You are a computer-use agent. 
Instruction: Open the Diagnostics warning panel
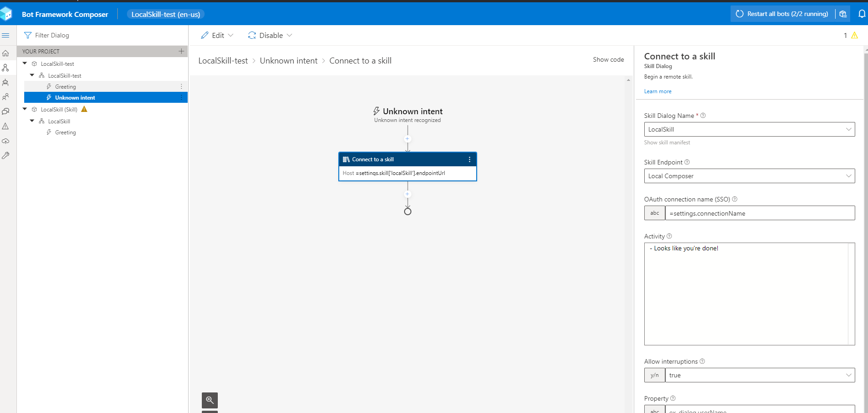click(6, 126)
